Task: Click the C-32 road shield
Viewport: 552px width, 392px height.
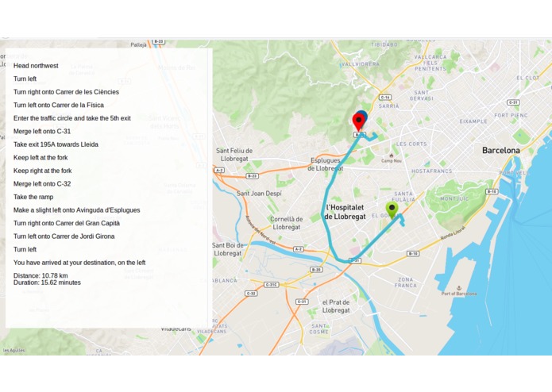Action: click(251, 293)
